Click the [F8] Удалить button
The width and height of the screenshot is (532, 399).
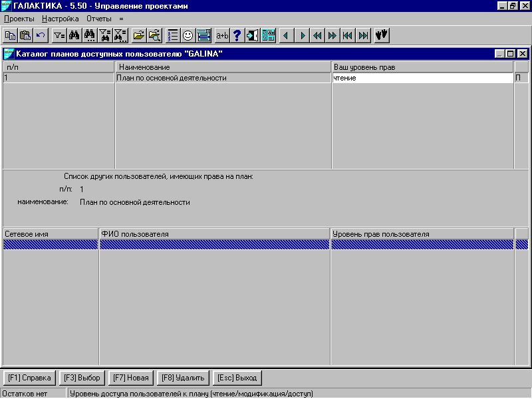click(183, 378)
